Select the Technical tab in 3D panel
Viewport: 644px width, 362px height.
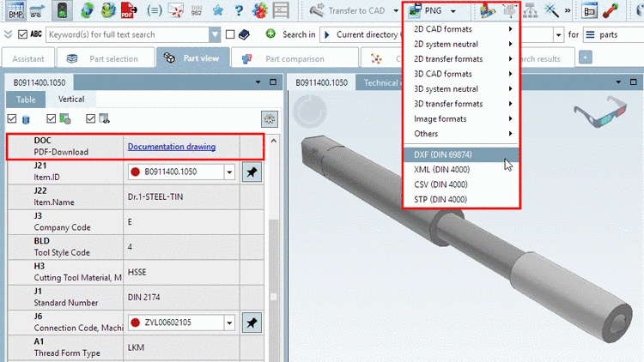point(380,83)
